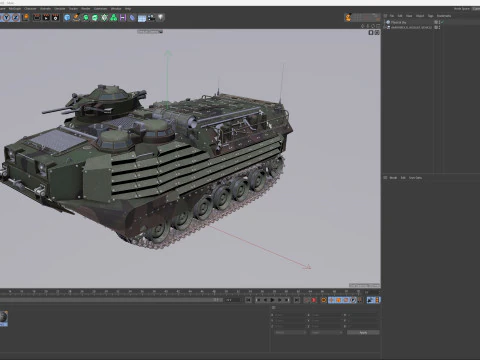The height and width of the screenshot is (360, 480).
Task: Click the viewport rotate camera icon
Action: click(x=373, y=26)
